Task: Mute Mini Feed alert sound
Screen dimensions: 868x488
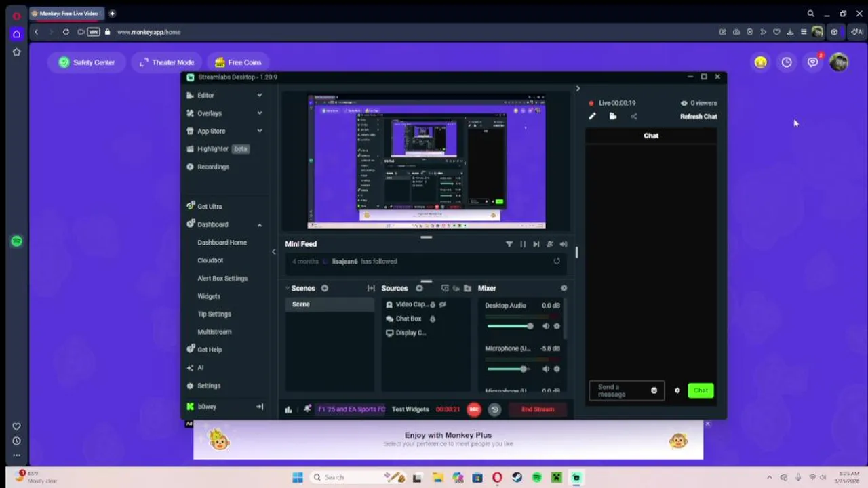Action: click(x=564, y=244)
